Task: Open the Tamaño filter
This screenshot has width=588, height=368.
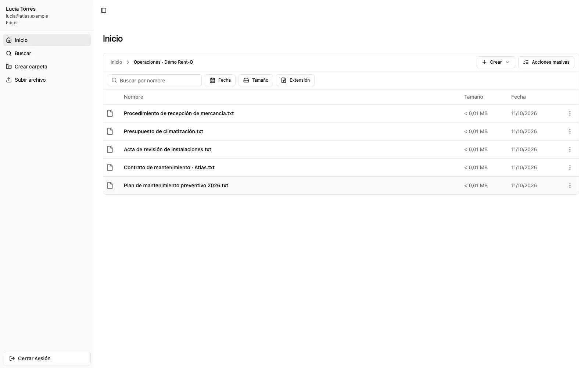Action: (256, 80)
